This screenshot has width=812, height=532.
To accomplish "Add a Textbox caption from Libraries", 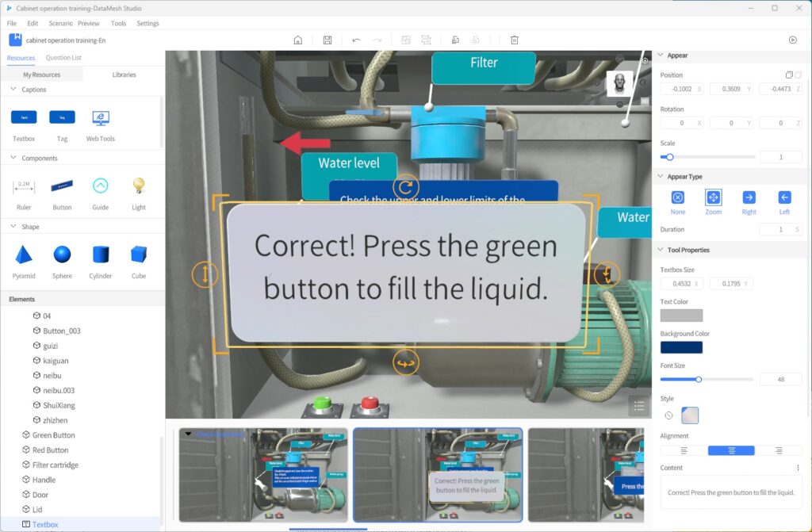I will click(x=24, y=118).
